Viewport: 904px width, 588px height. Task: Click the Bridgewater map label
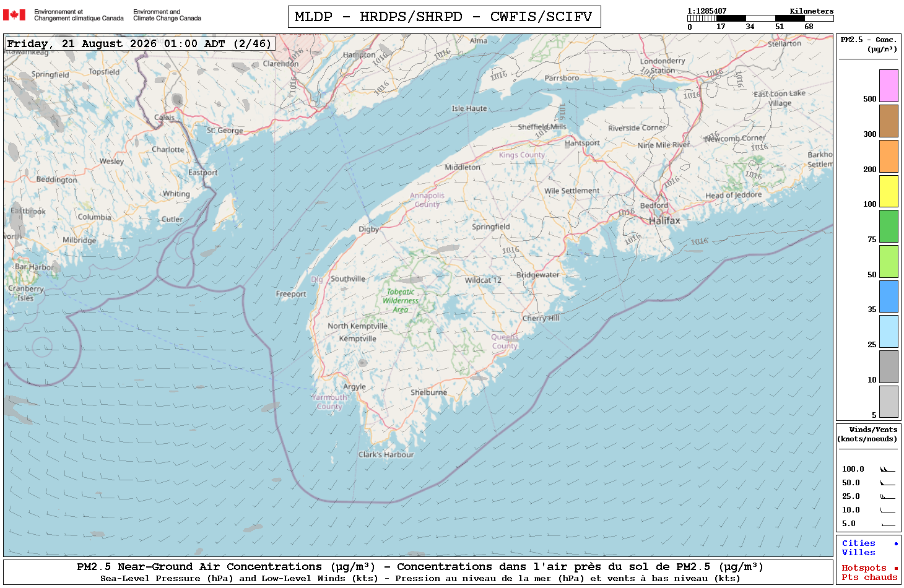537,275
